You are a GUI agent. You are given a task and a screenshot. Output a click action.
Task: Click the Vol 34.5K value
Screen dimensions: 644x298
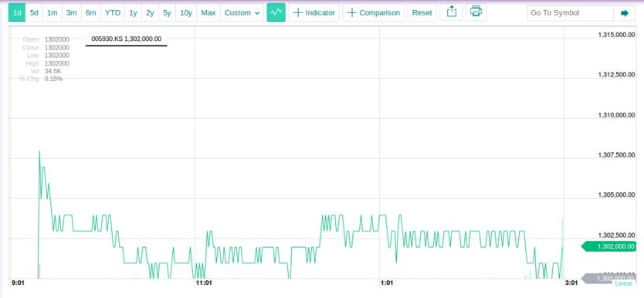pyautogui.click(x=53, y=71)
